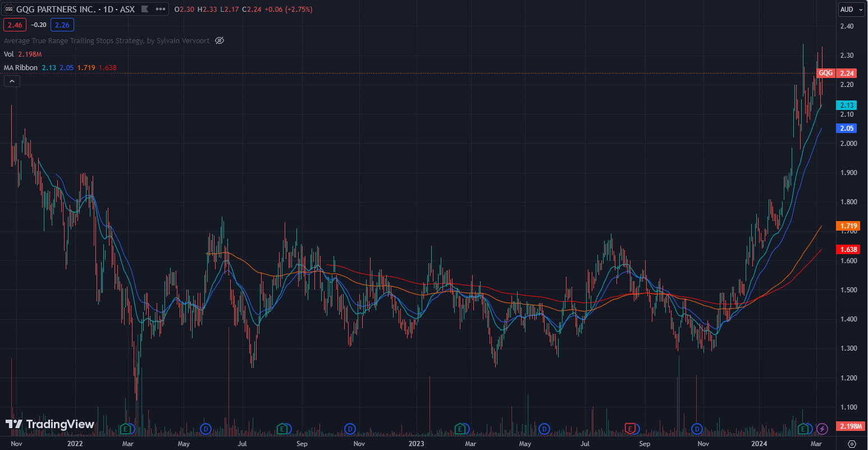Click the GQG company logo icon
This screenshot has width=868, height=450.
tap(9, 9)
